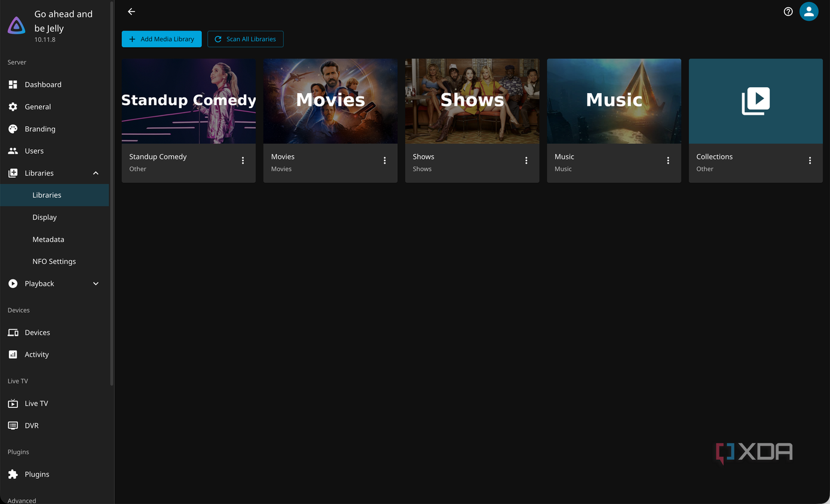Viewport: 830px width, 504px height.
Task: Open the help question mark icon
Action: [788, 11]
